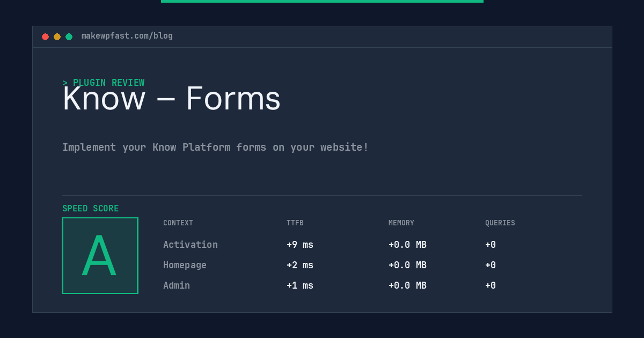The image size is (644, 338).
Task: Click the makewpfast.com/blog address text
Action: tap(127, 36)
